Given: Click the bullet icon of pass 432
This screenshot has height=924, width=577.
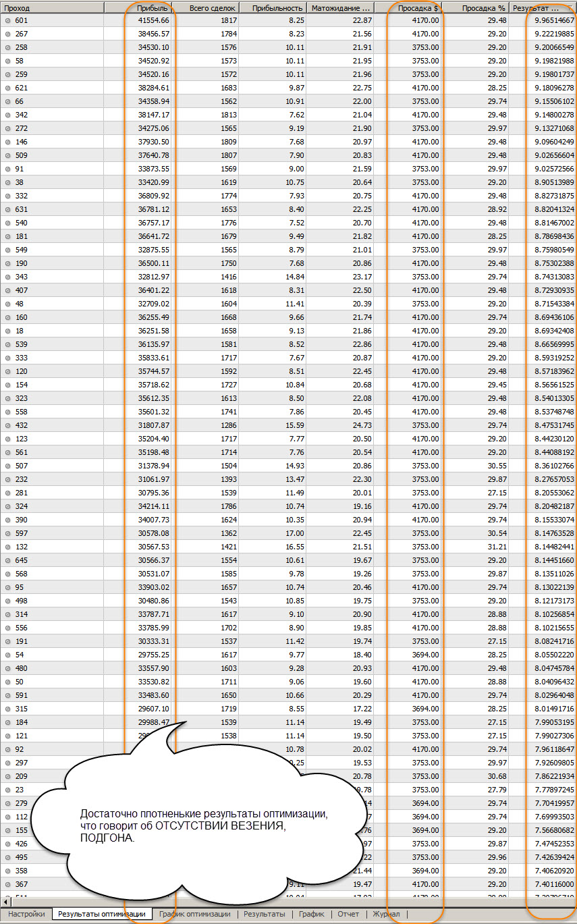Looking at the screenshot, I should pos(7,425).
